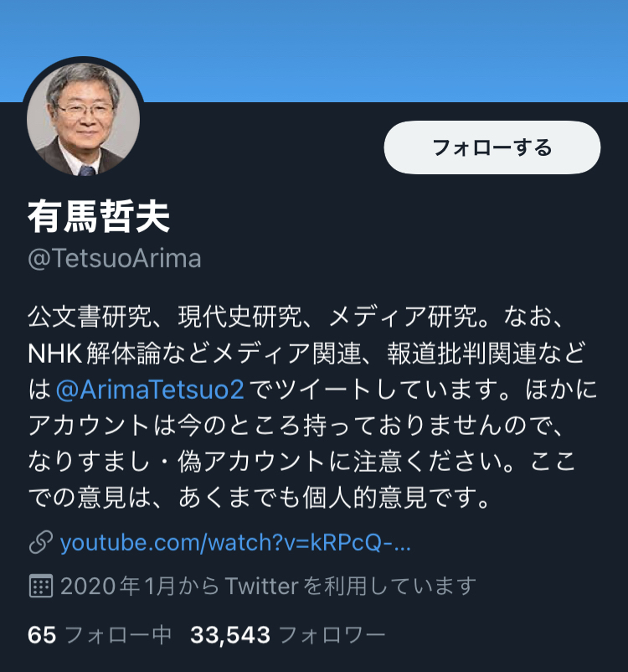
Task: Open the youtube.com/watch profile link
Action: click(235, 543)
